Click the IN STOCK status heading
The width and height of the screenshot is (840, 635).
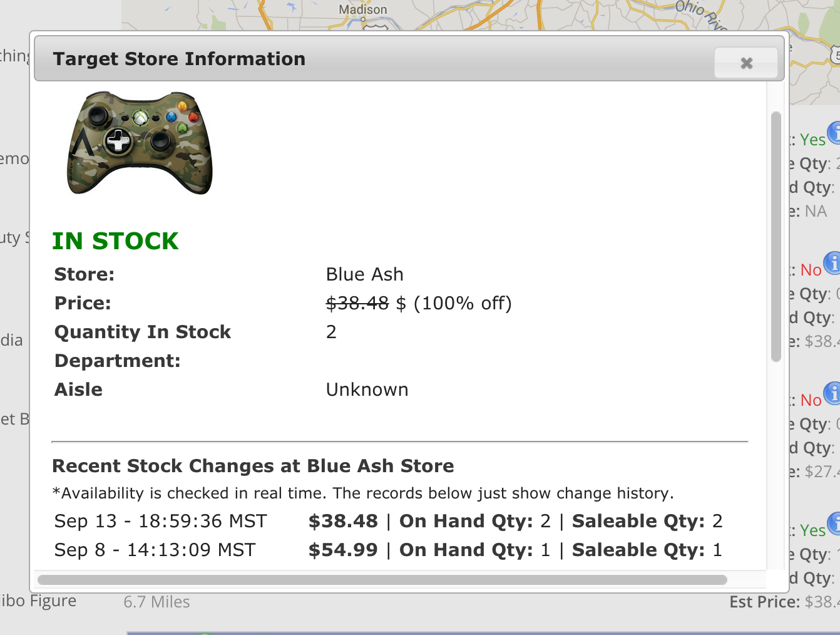(115, 241)
